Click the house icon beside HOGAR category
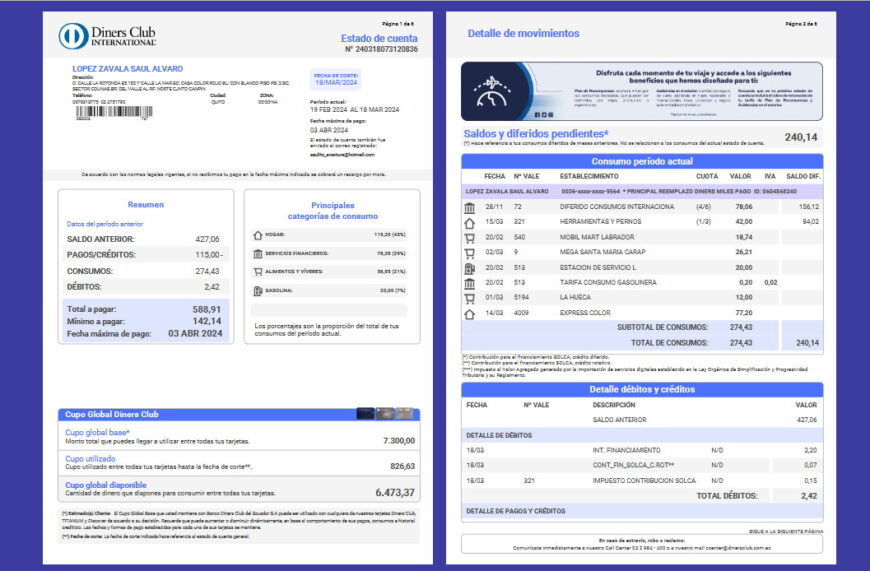870x571 pixels. pyautogui.click(x=257, y=235)
